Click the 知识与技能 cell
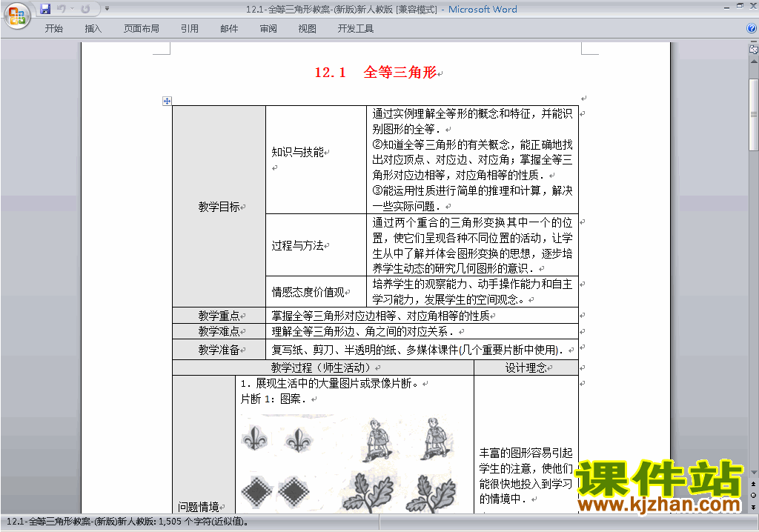Viewport: 759px width, 532px height. pyautogui.click(x=316, y=160)
